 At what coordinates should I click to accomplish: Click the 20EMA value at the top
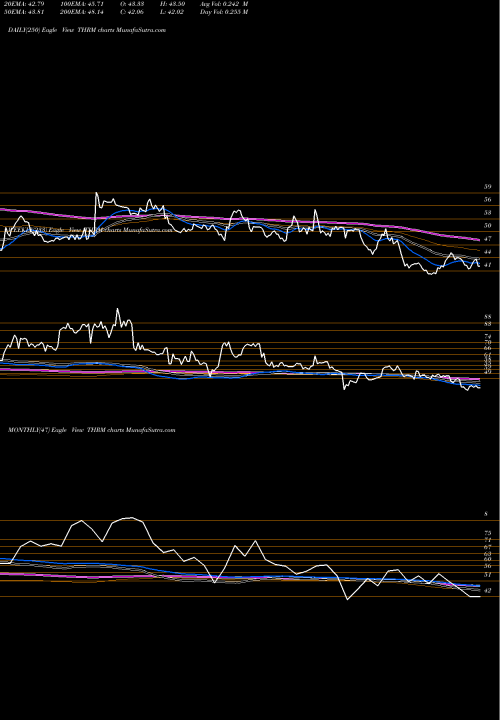coord(26,4)
